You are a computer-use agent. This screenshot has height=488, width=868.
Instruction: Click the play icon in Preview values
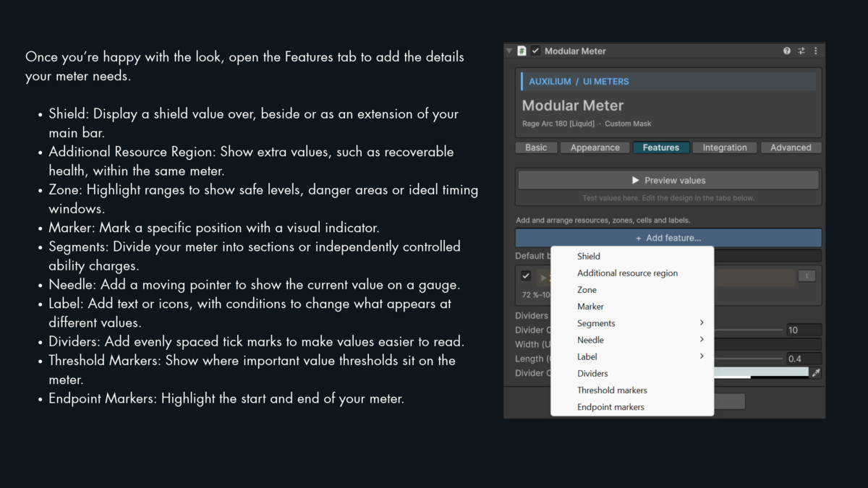tap(636, 180)
